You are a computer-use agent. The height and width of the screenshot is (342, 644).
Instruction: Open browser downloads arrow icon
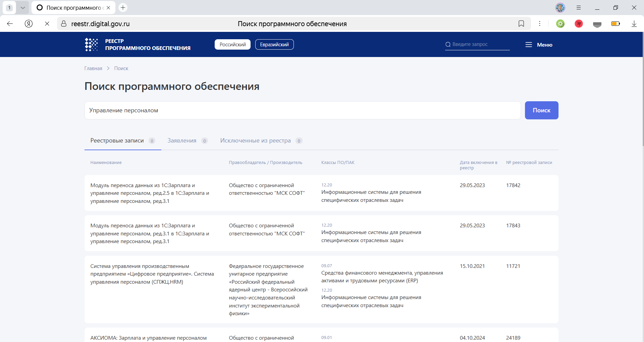634,23
